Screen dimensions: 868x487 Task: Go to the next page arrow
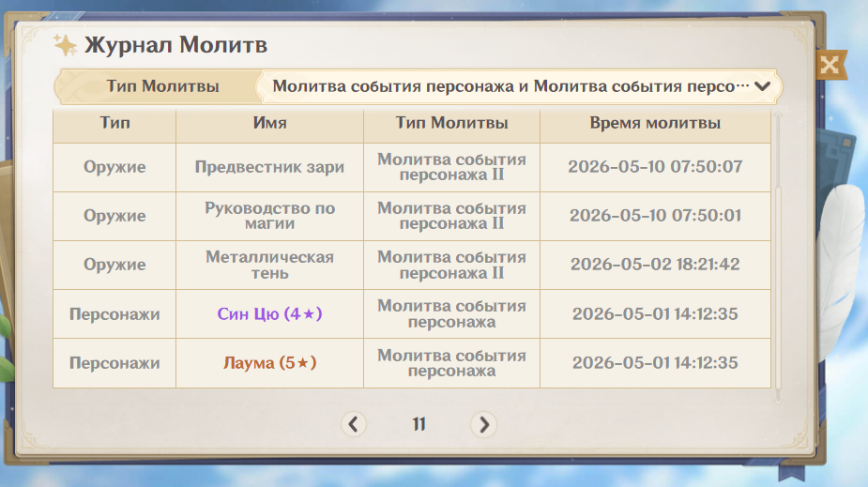483,424
